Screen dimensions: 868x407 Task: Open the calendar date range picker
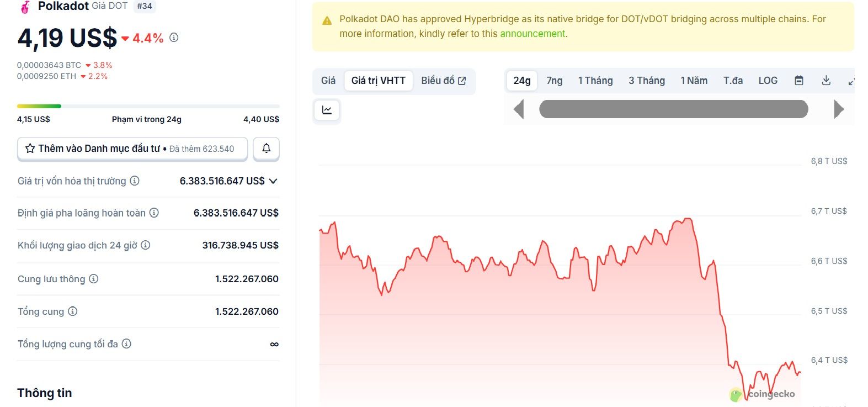tap(798, 81)
